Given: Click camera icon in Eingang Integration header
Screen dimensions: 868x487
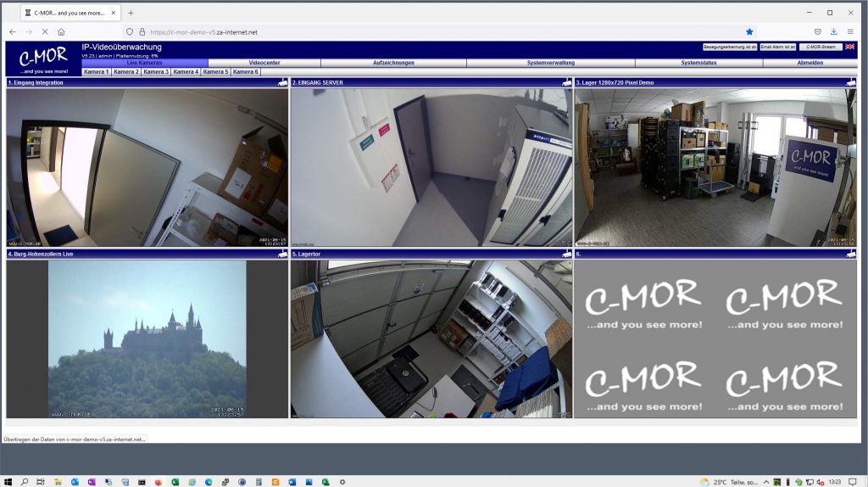Looking at the screenshot, I should pos(283,82).
